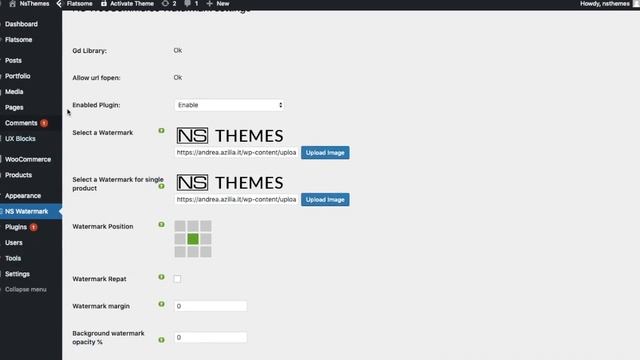Toggle the Watermark Repat checkbox
The image size is (640, 360).
tap(178, 279)
